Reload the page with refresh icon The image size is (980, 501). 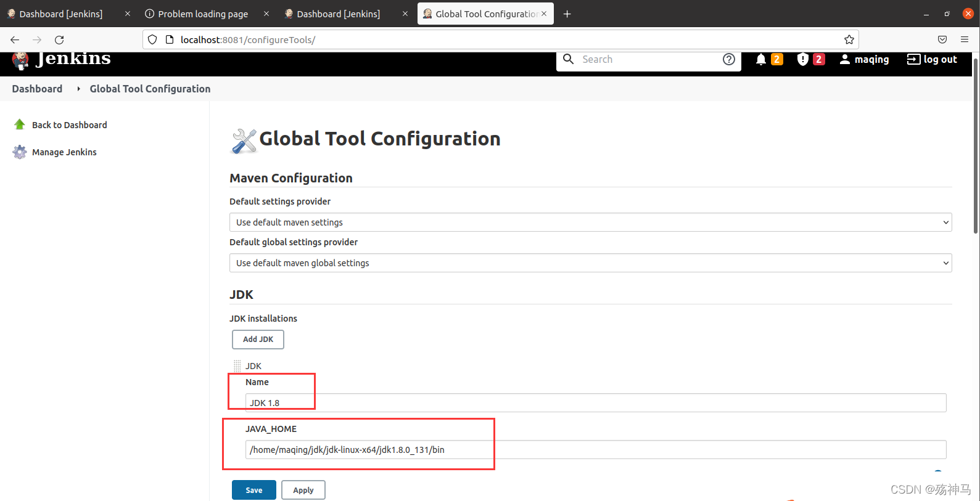59,39
